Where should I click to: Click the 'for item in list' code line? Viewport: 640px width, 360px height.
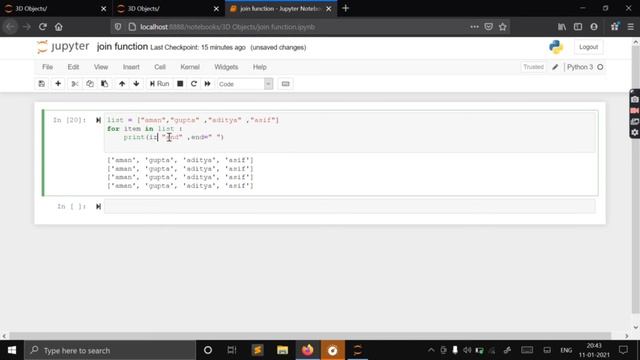tap(144, 129)
